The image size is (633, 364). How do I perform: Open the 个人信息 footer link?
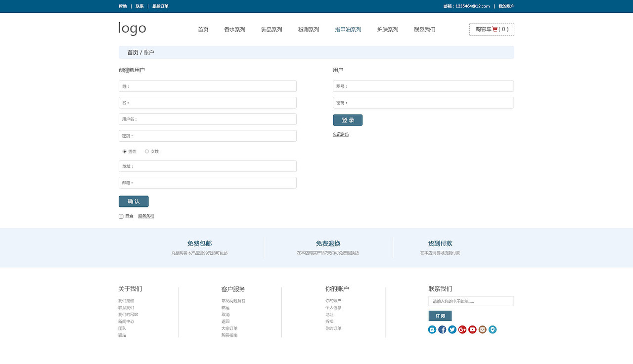333,308
